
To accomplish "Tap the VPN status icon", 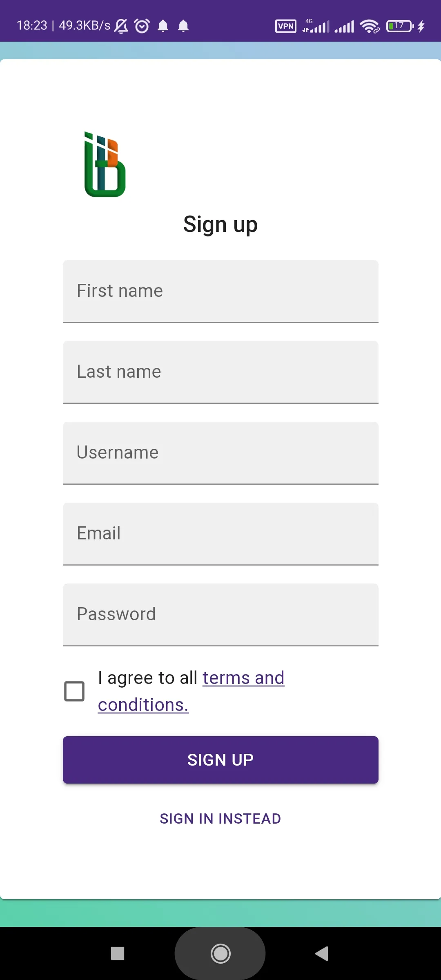I will [285, 26].
